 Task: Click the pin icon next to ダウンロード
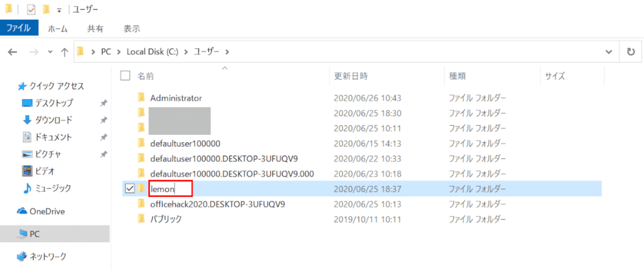[103, 120]
